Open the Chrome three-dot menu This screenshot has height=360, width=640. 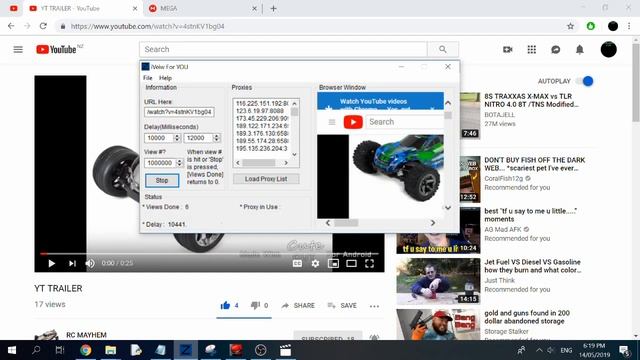tap(629, 26)
